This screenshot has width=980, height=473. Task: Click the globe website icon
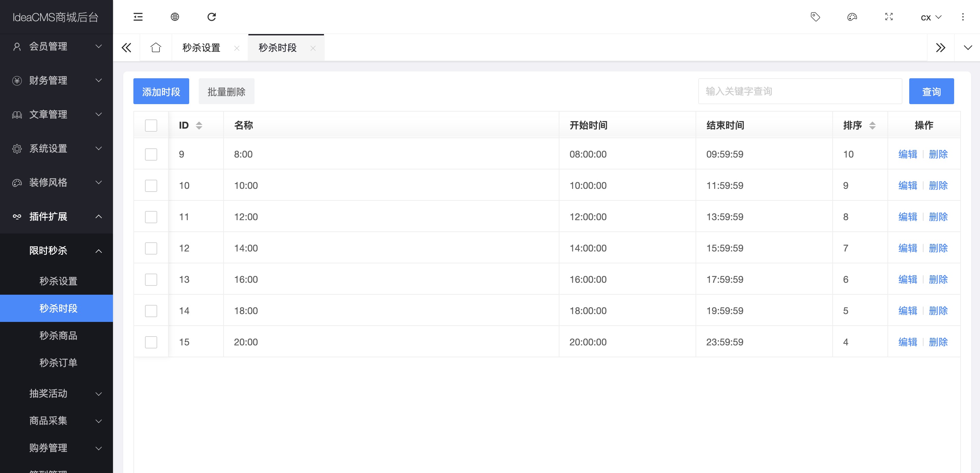(175, 17)
